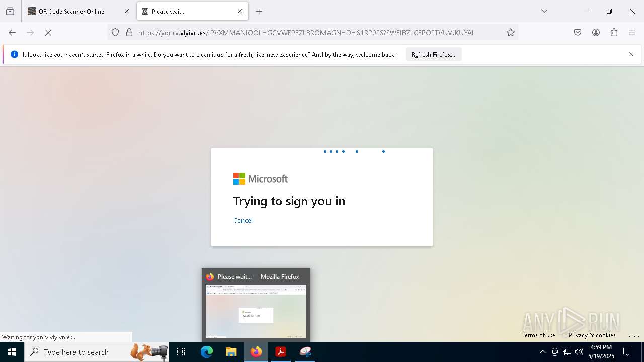Open the Windows Start menu
Screen dimensions: 644x362
12,352
